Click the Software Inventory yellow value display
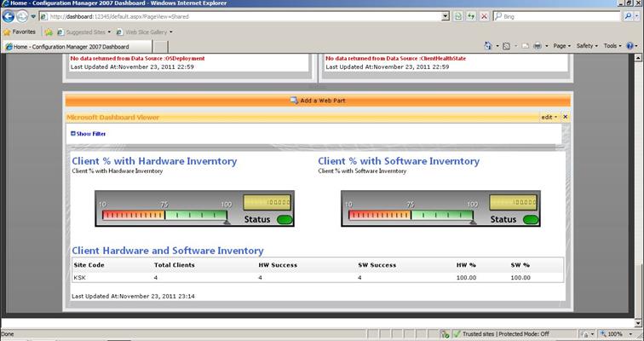This screenshot has width=644, height=341. point(513,203)
